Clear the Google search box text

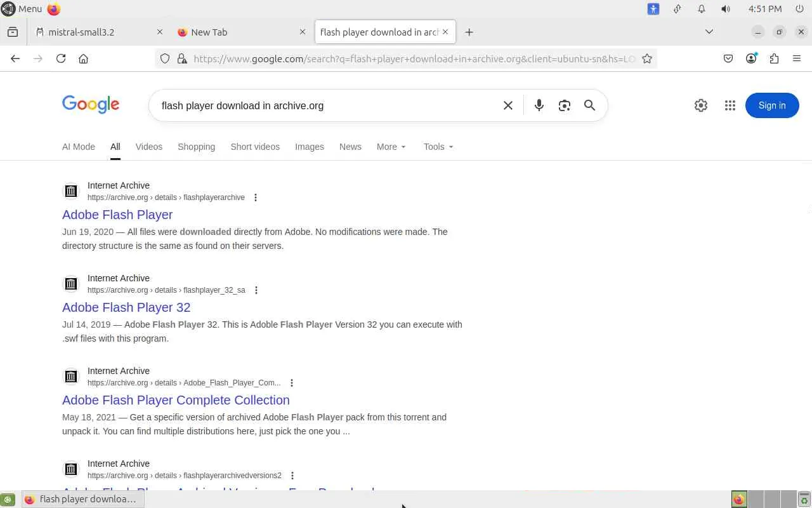(x=508, y=105)
